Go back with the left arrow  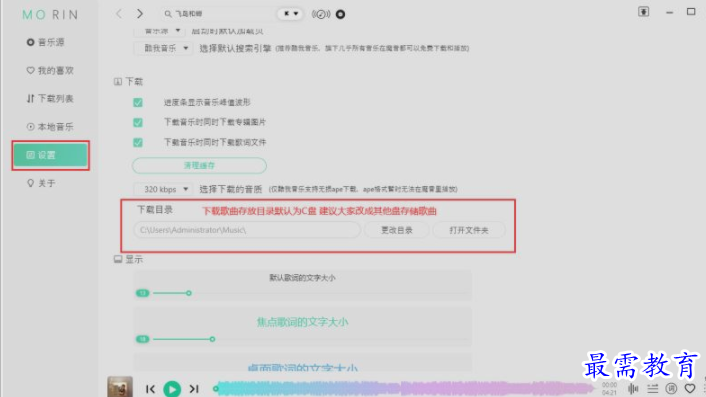pyautogui.click(x=119, y=14)
